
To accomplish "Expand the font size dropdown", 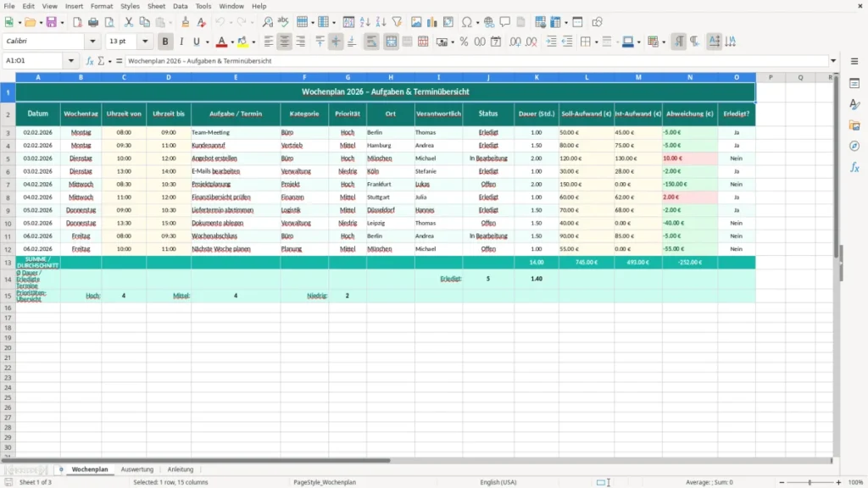I will point(145,41).
